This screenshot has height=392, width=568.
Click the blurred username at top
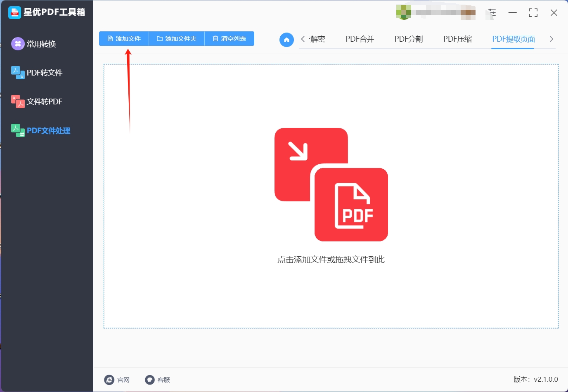(445, 12)
